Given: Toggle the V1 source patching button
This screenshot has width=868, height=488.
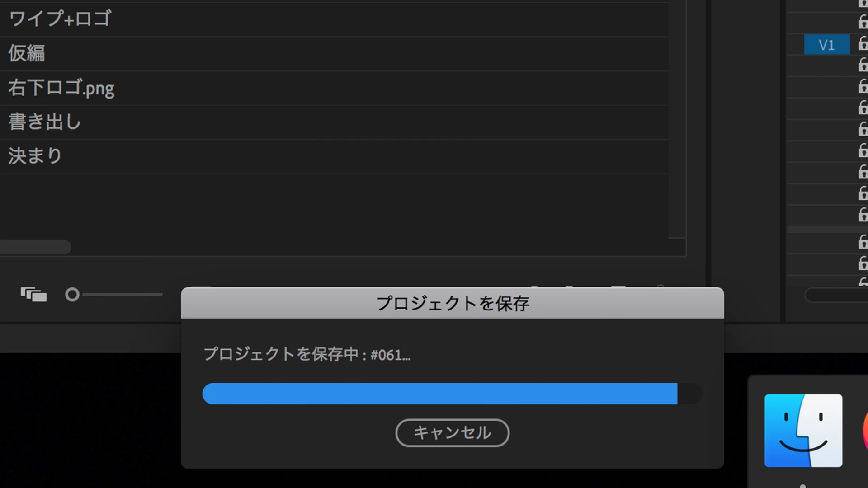Looking at the screenshot, I should pos(826,45).
